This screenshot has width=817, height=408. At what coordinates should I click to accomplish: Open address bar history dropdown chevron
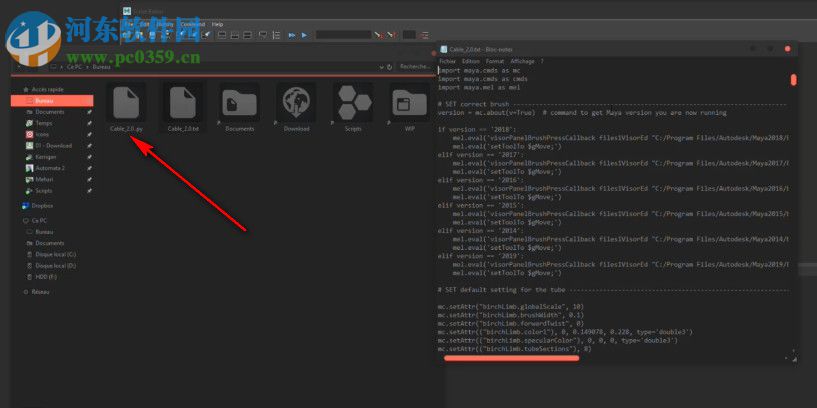point(381,67)
